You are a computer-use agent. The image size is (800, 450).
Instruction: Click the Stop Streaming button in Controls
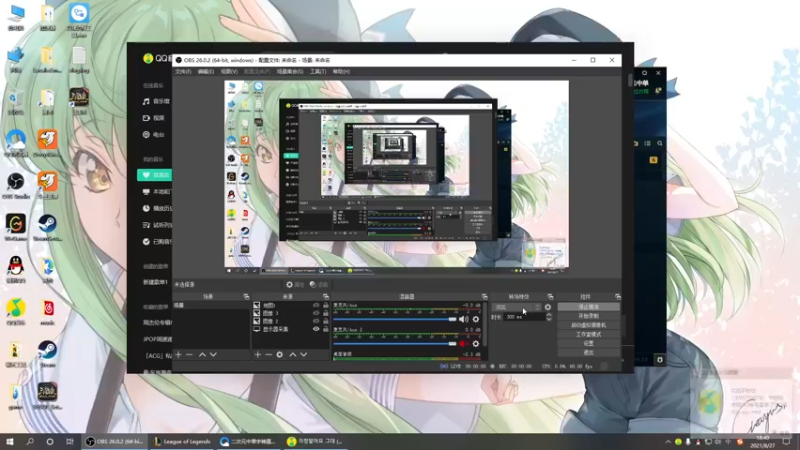point(589,307)
